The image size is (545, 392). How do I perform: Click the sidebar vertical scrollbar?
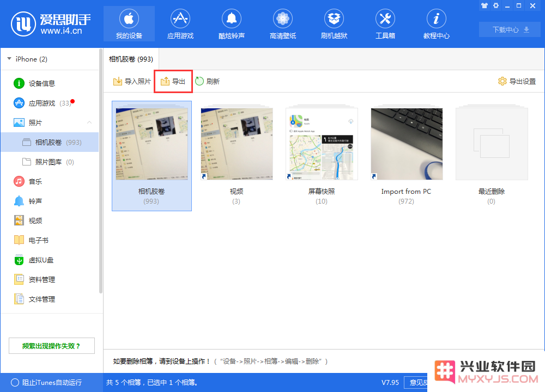[101, 171]
